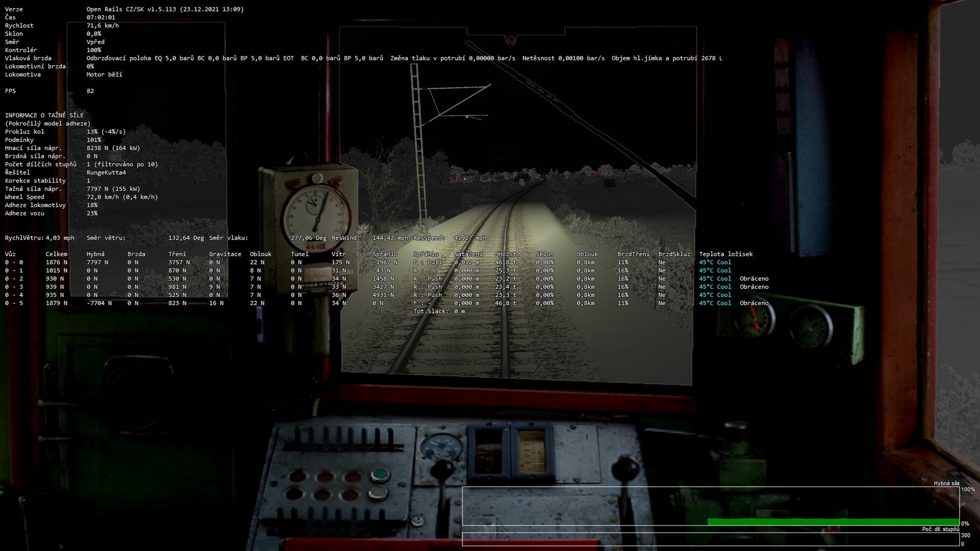Click the left dark display window on desk
Screen dimensions: 980x551
[488, 453]
